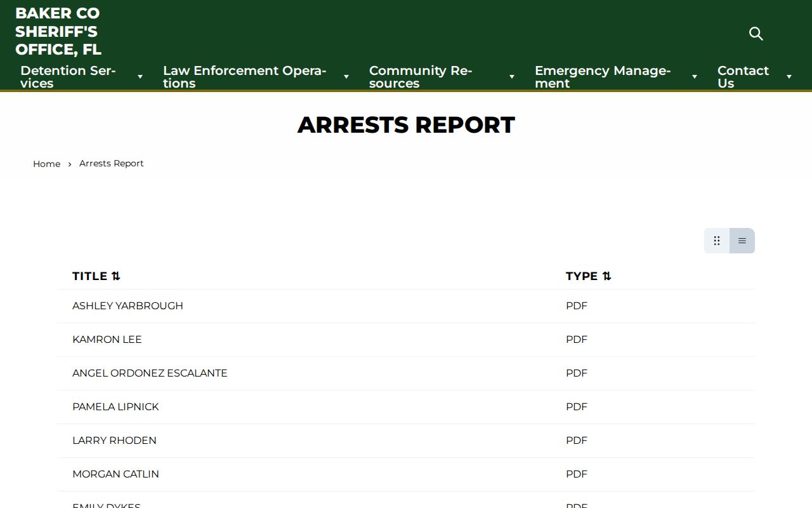
Task: Open ASHLEY YARBROUGH arrest report
Action: pyautogui.click(x=128, y=305)
